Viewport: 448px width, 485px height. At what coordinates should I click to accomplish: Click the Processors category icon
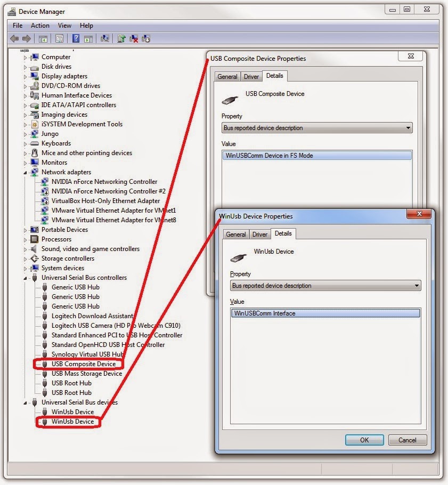tap(34, 239)
